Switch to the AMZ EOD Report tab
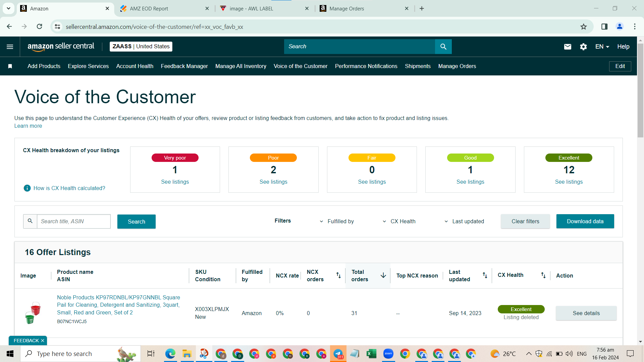The image size is (644, 362). [164, 9]
